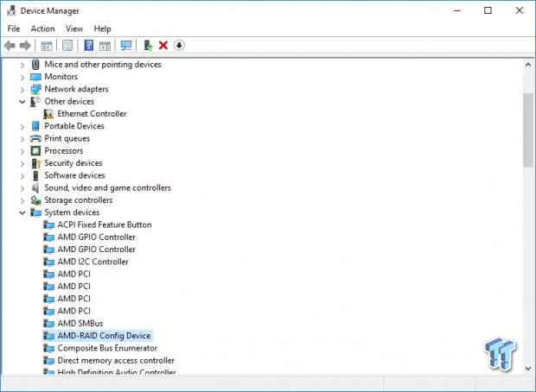Open the View menu
This screenshot has width=536, height=392.
pyautogui.click(x=74, y=28)
